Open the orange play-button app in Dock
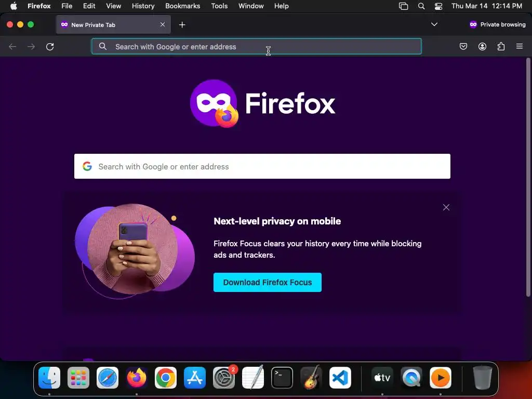 [441, 378]
